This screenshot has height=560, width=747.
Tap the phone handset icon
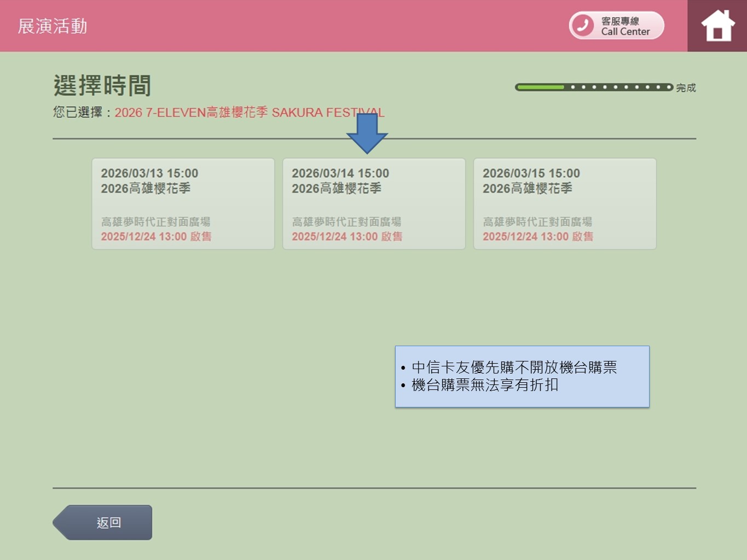(x=582, y=25)
